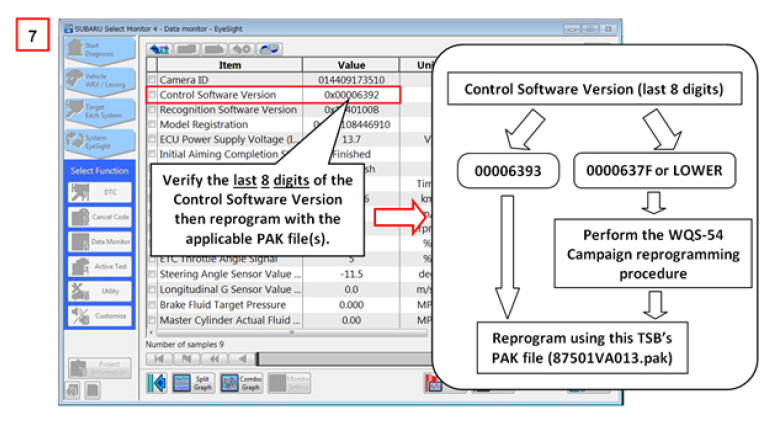Click the sample playback slider track
The height and width of the screenshot is (422, 775).
330,358
